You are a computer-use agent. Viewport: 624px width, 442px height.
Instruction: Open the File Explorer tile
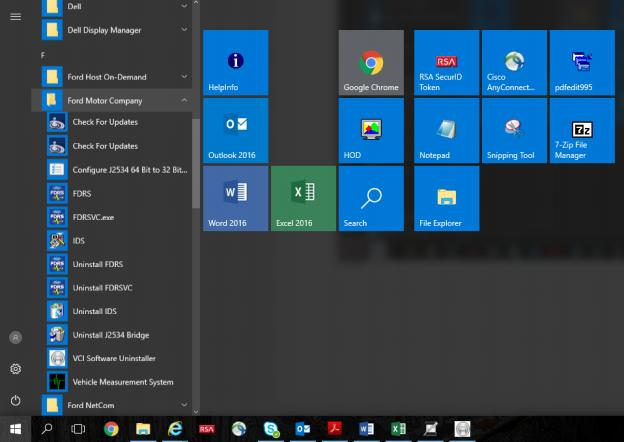[x=447, y=199]
